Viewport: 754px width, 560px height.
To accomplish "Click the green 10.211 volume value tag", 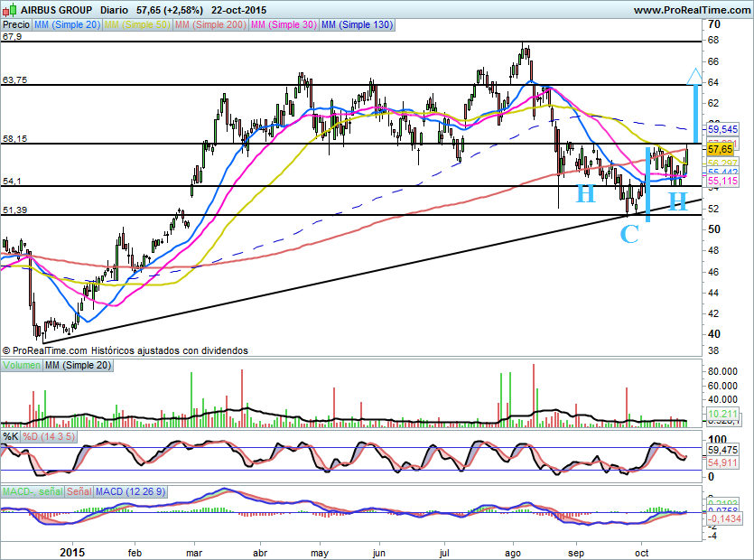I will [722, 415].
